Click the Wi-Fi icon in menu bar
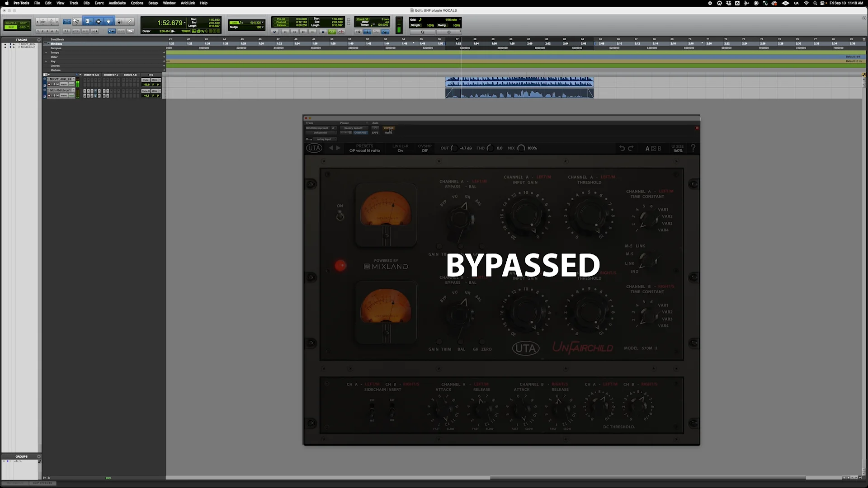 806,3
